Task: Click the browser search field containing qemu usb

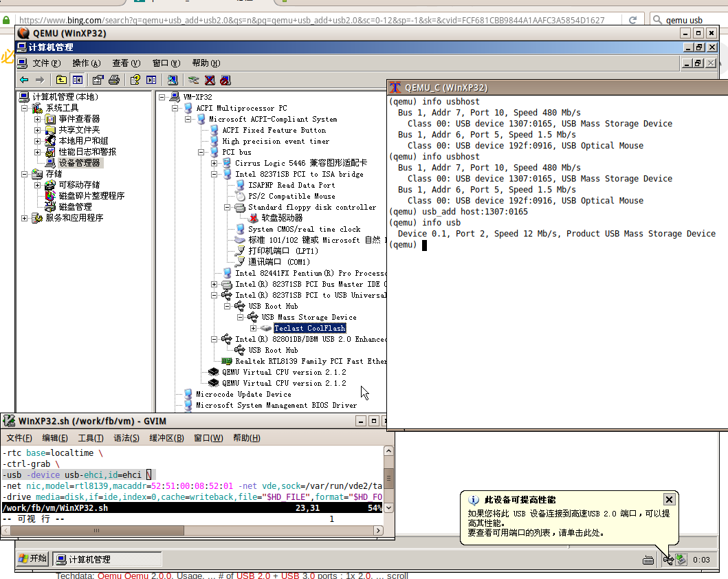Action: [688, 20]
